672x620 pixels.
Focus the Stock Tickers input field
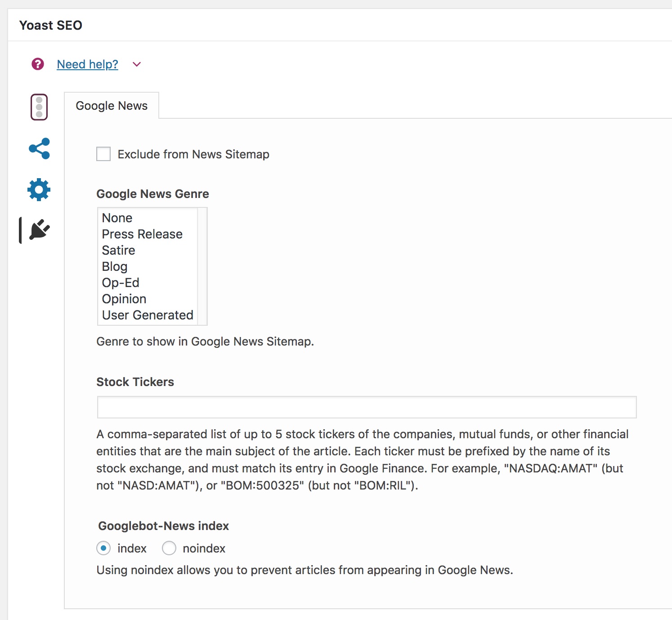pos(367,407)
